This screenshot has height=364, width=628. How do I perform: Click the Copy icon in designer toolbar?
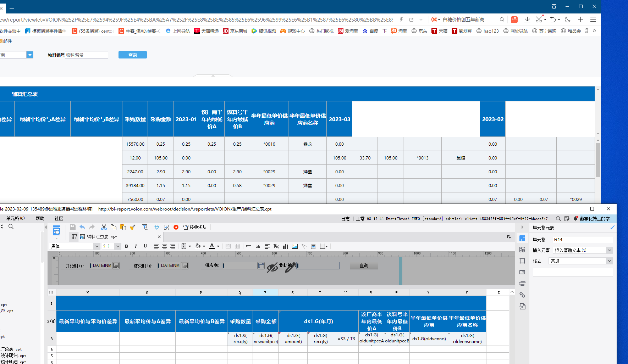[114, 227]
